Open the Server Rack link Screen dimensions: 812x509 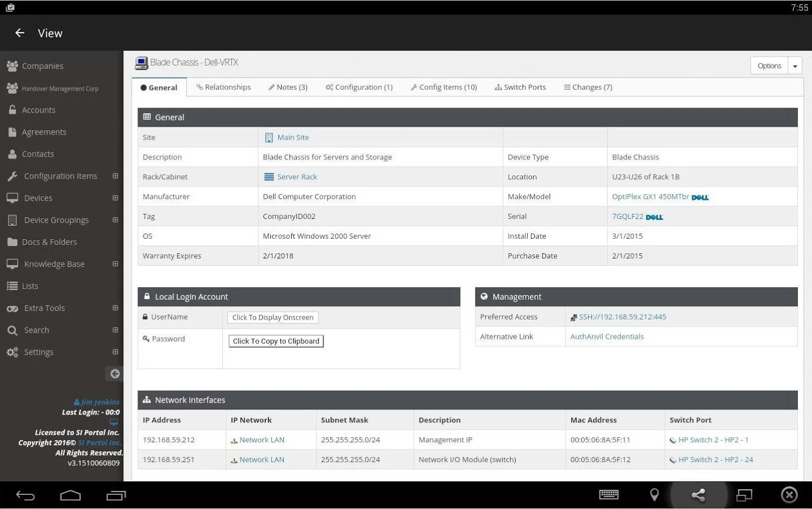tap(297, 177)
